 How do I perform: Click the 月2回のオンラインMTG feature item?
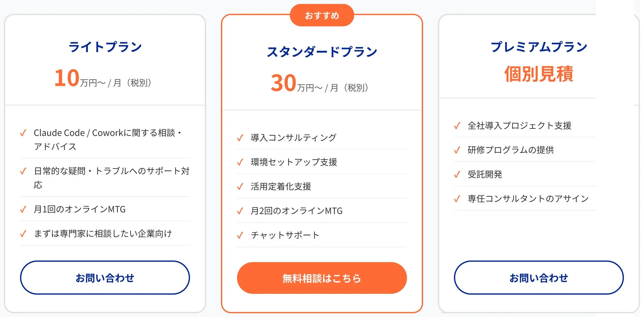(x=296, y=211)
